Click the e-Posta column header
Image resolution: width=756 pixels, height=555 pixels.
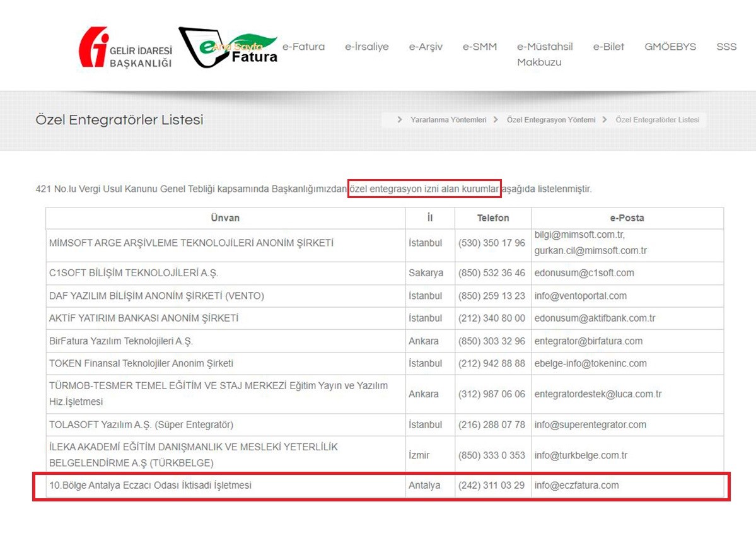(627, 218)
